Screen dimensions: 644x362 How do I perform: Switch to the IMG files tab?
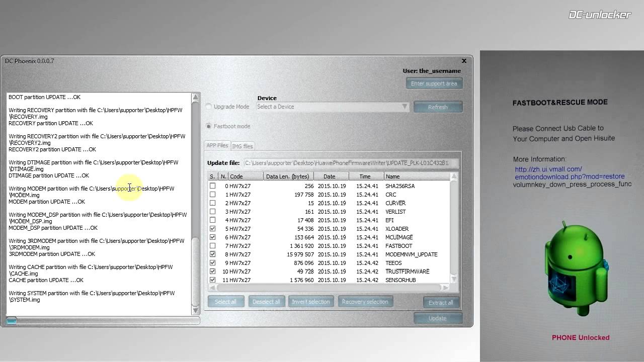coord(243,146)
